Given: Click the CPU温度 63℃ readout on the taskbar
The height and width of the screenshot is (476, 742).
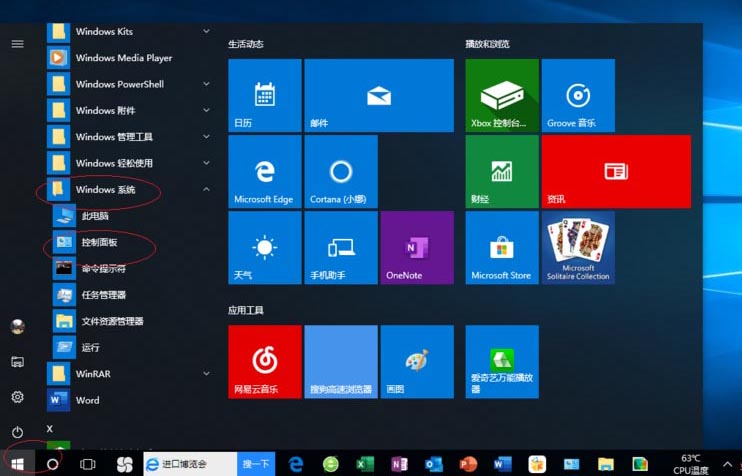Looking at the screenshot, I should (x=691, y=464).
